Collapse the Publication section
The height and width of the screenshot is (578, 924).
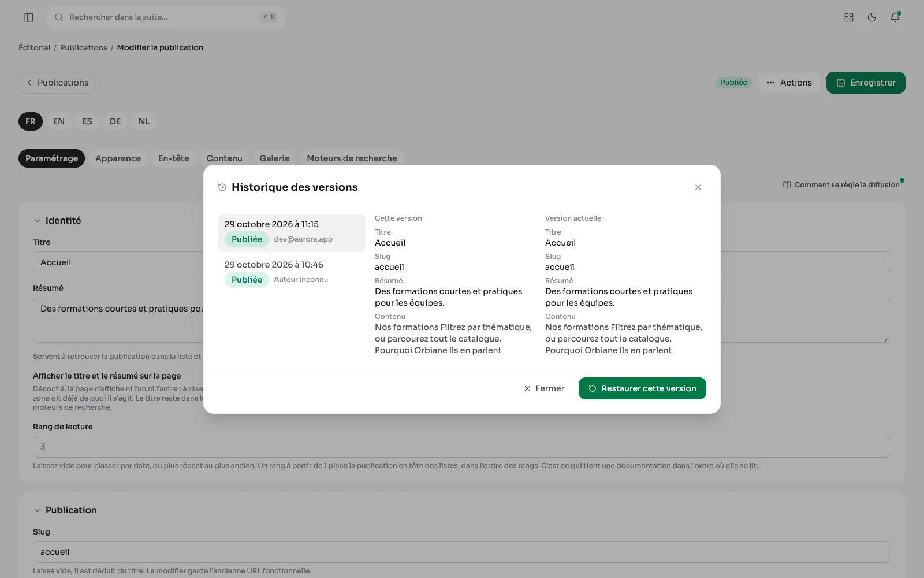38,510
